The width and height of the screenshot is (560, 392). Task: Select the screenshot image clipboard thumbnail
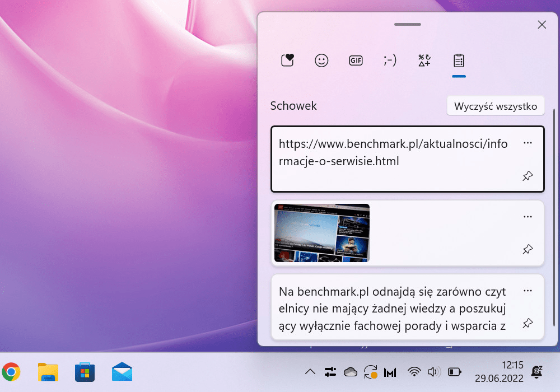click(x=322, y=233)
